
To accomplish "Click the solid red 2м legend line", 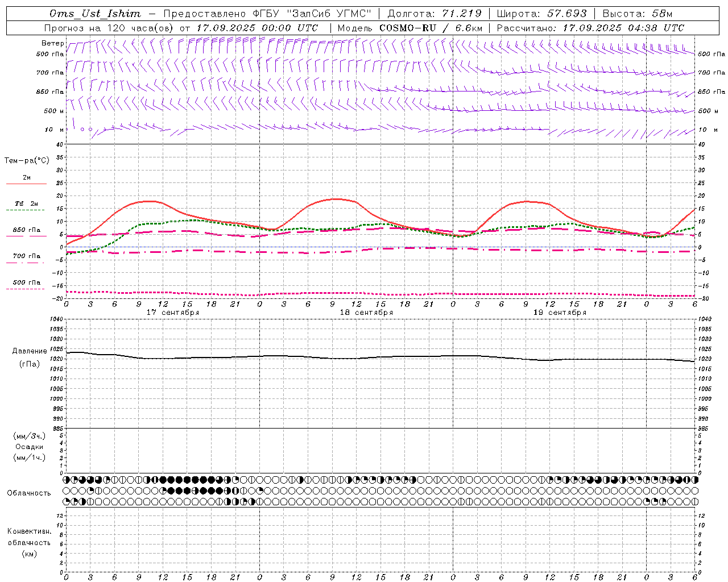I will (26, 184).
